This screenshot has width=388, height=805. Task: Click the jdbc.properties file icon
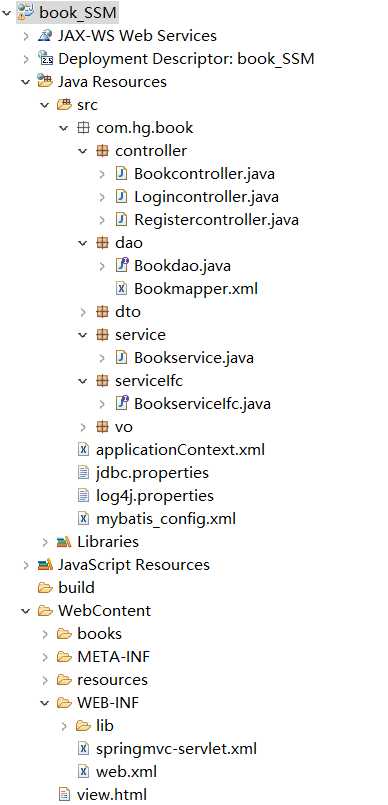tap(83, 472)
